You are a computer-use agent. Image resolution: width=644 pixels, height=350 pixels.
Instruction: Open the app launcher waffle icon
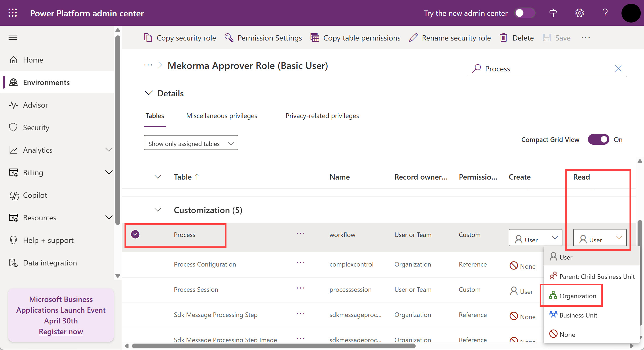[x=13, y=13]
